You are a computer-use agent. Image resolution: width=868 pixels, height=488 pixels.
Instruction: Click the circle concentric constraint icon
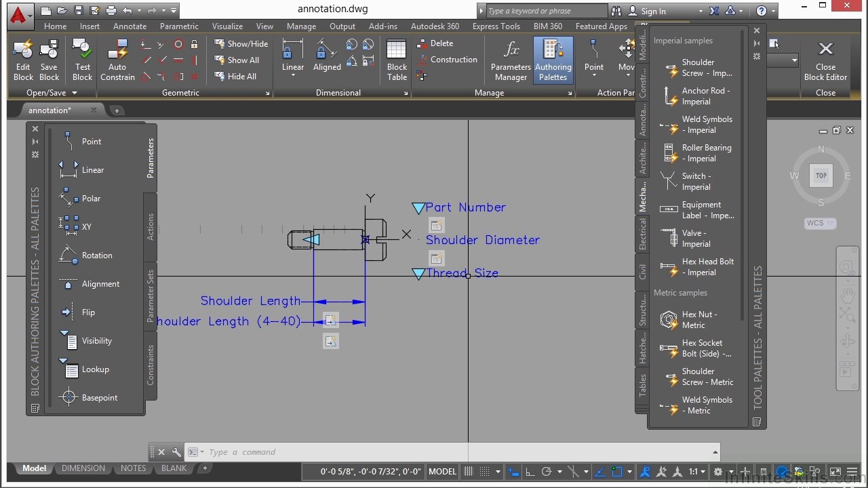[178, 44]
